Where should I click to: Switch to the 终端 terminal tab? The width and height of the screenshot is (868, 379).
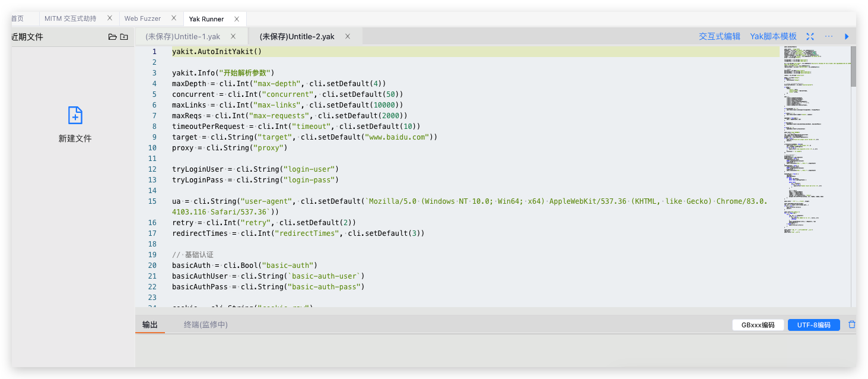pyautogui.click(x=205, y=325)
